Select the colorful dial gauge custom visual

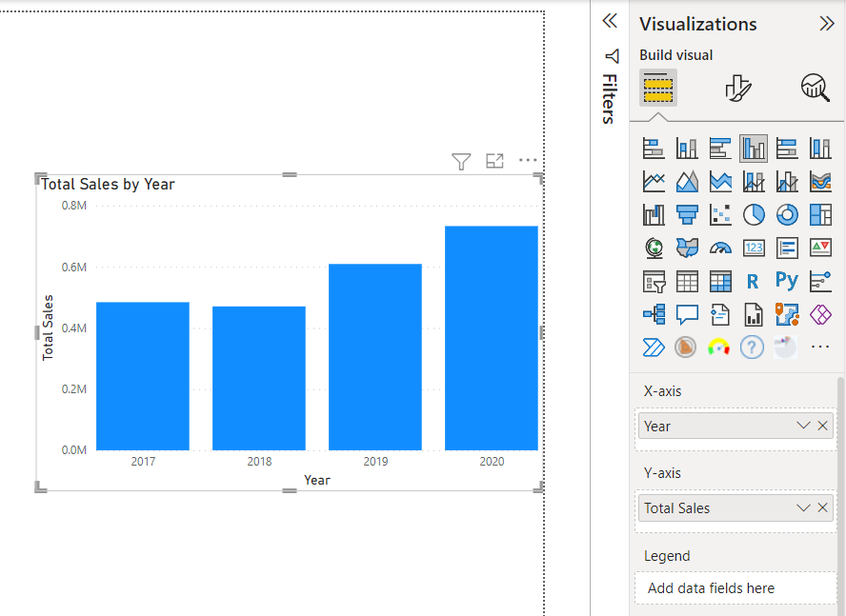click(x=719, y=348)
